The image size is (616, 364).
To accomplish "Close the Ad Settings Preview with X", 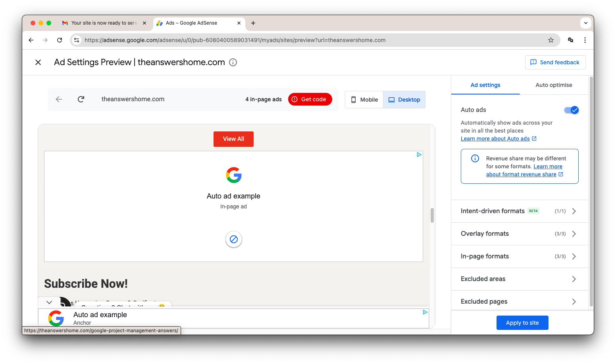I will coord(38,62).
